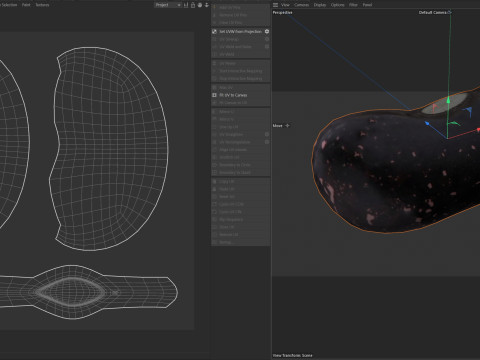Select the eye-shaped UV island at bottom
The width and height of the screenshot is (480, 360).
pos(72,292)
